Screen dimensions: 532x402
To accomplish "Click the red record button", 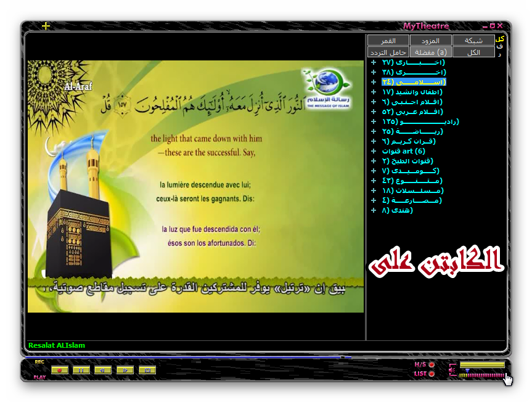I will 60,370.
